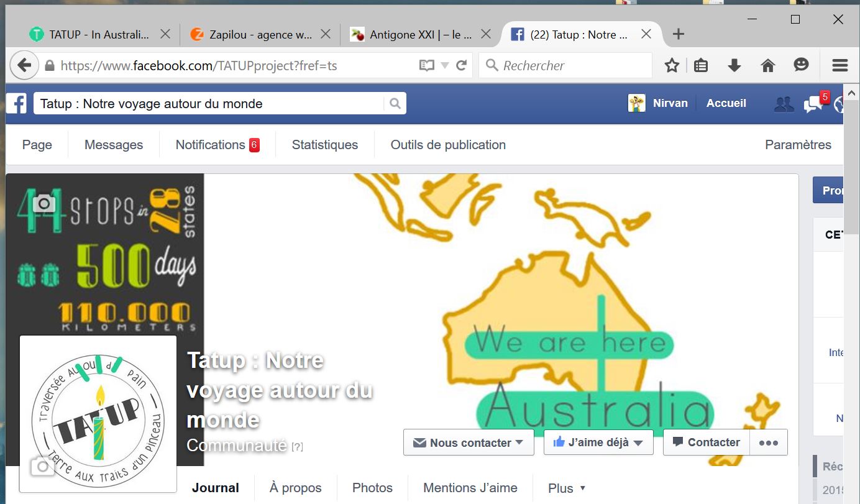Go to Firefox home icon
The image size is (860, 504).
click(x=768, y=65)
